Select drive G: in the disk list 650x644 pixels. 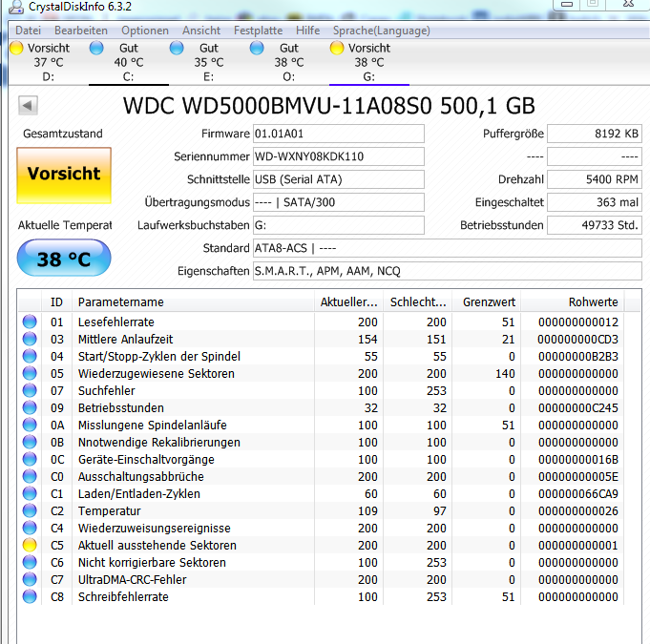[x=369, y=62]
